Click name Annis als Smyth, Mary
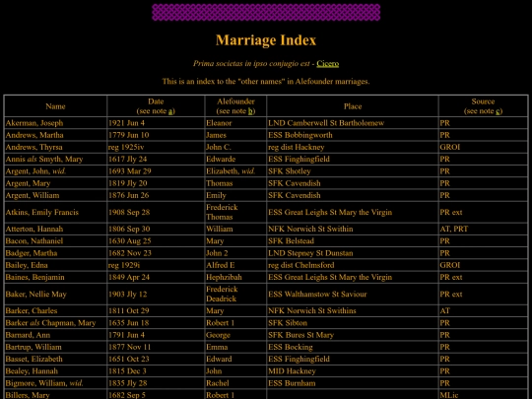 (44, 160)
